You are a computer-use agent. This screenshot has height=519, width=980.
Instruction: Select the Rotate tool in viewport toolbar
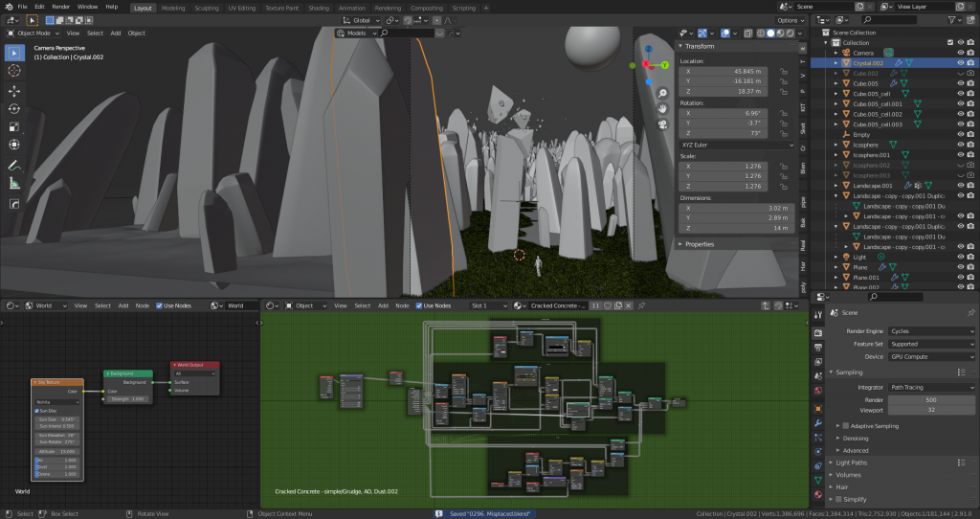(14, 108)
